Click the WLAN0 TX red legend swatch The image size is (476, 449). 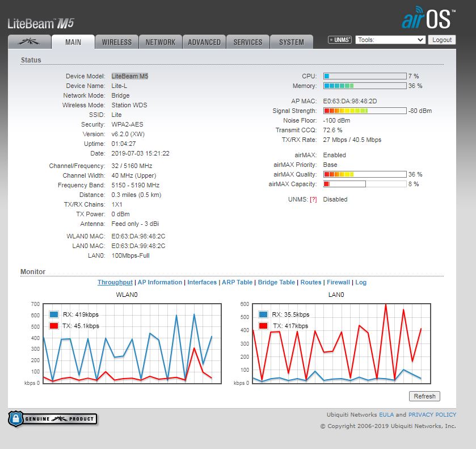point(54,326)
